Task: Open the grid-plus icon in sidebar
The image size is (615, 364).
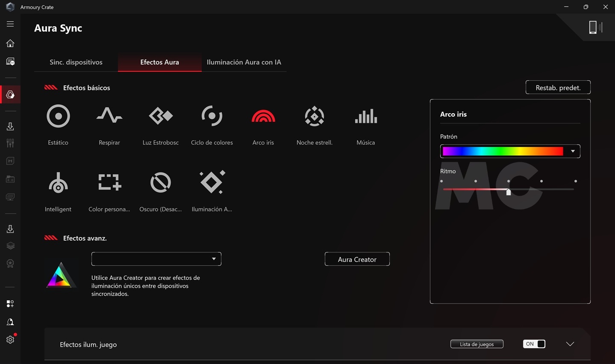Action: 10,304
